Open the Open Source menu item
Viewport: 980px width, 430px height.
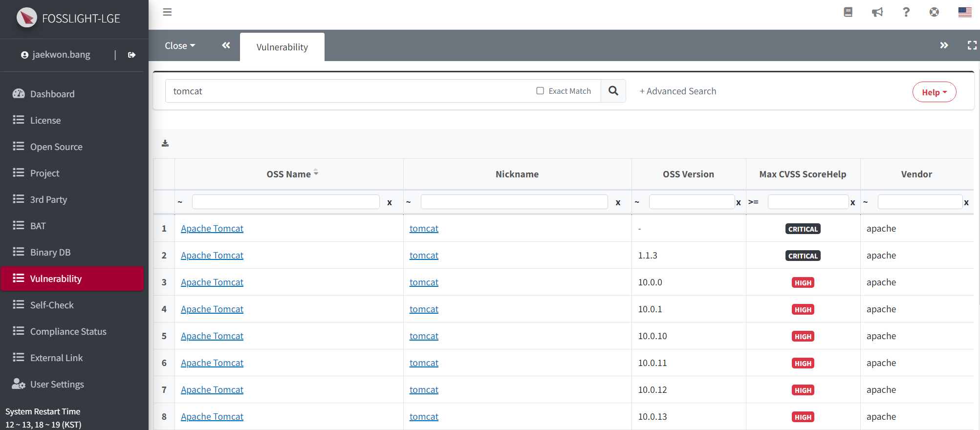click(x=72, y=147)
